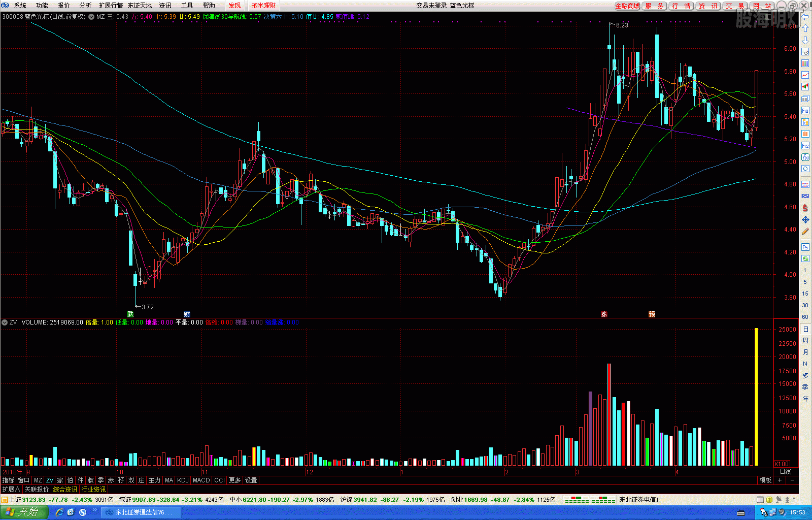The image size is (812, 520).
Task: Switch to the 年 yearly period
Action: pyautogui.click(x=805, y=399)
